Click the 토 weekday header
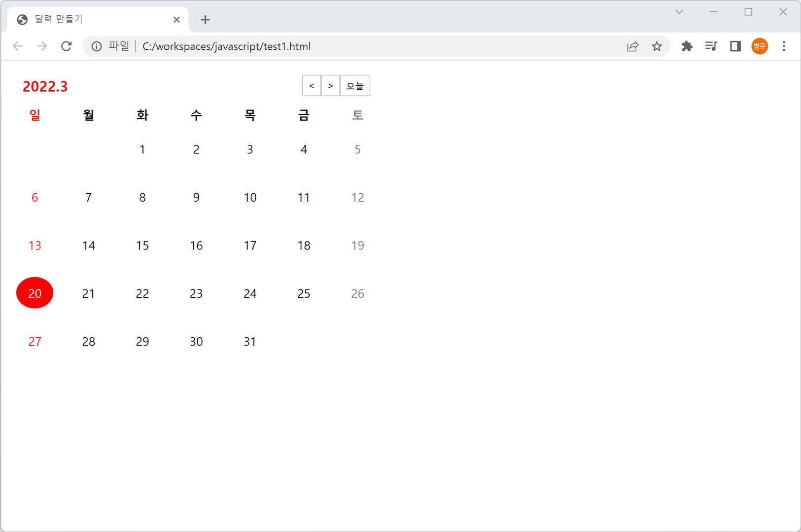This screenshot has width=801, height=532. [357, 115]
